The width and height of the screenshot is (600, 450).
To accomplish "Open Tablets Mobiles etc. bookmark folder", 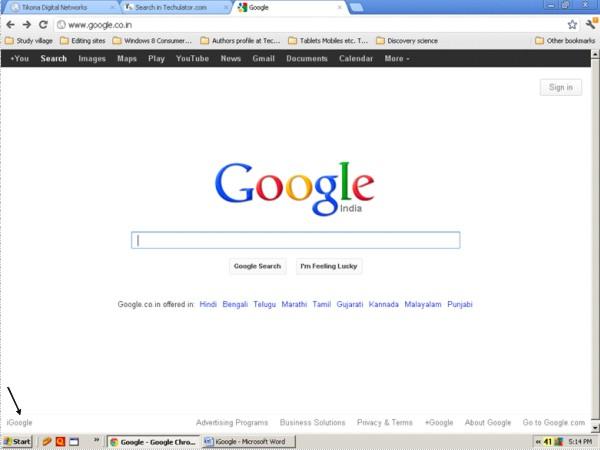I will [328, 41].
